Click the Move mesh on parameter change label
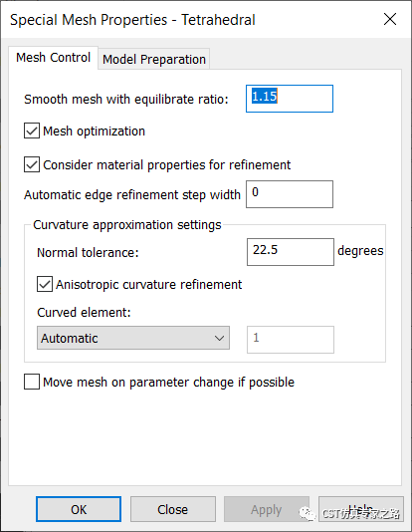 coord(169,382)
